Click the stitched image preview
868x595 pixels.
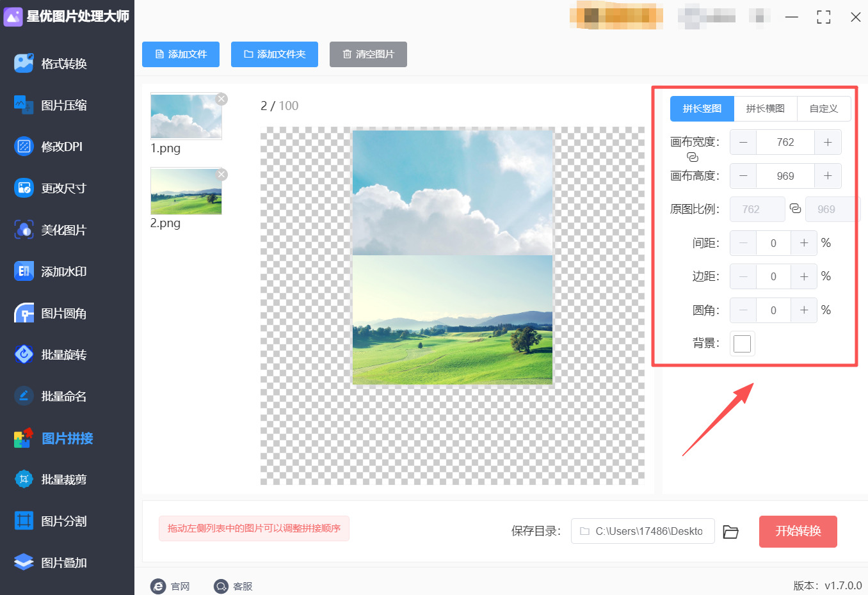pyautogui.click(x=453, y=257)
